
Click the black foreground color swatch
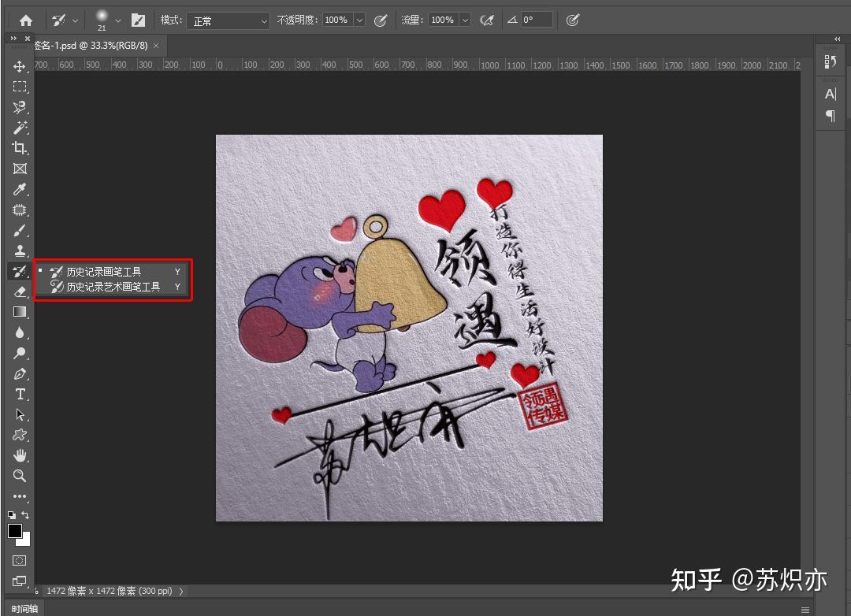[x=15, y=531]
